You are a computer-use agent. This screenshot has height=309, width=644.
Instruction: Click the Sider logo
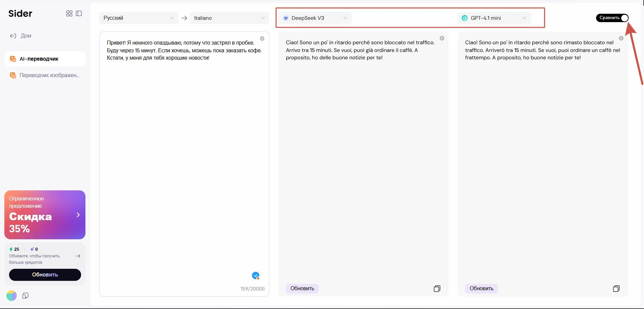(x=20, y=13)
